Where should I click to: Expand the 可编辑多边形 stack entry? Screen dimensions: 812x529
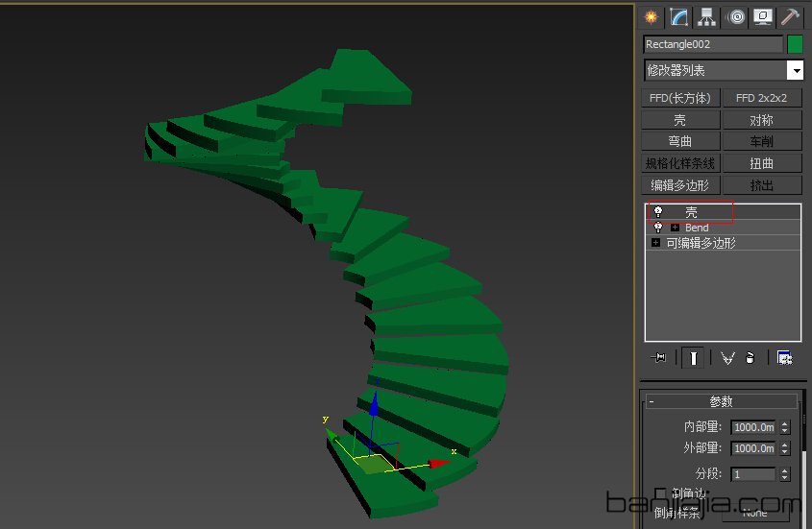[655, 243]
